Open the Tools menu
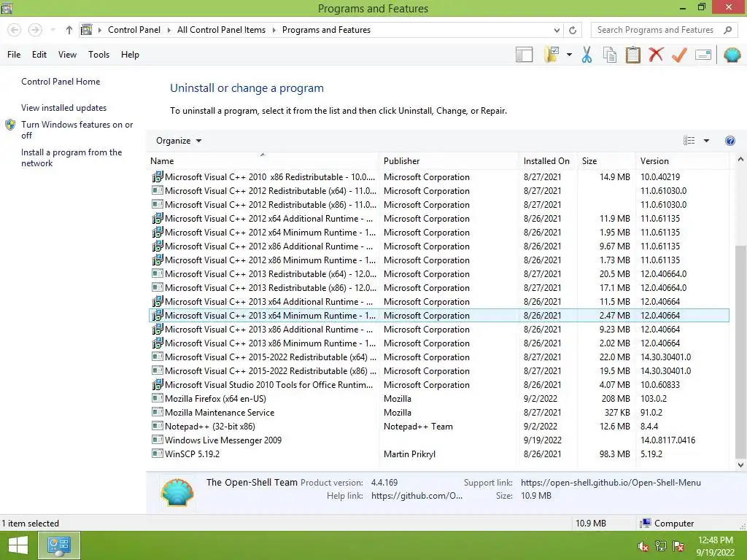The width and height of the screenshot is (747, 560). click(x=98, y=55)
